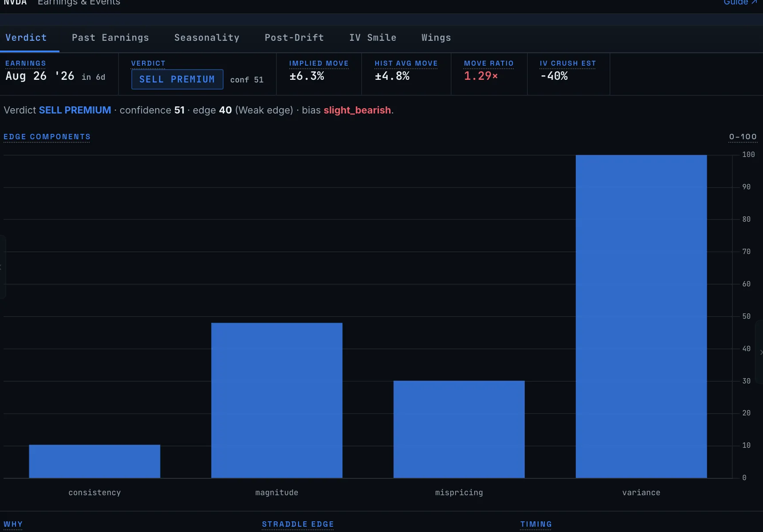Open the Guide link arrow icon
Viewport: 763px width, 532px height.
click(x=754, y=2)
